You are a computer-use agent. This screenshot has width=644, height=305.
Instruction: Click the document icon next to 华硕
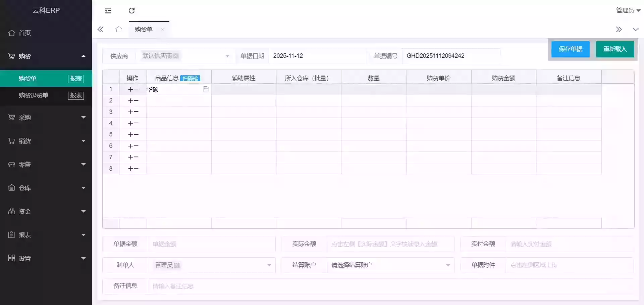coord(206,89)
